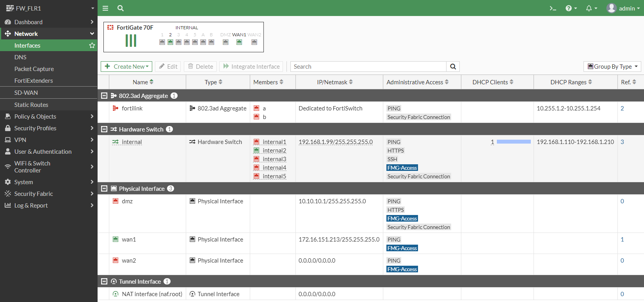The image size is (644, 302).
Task: Select the dmz interface row
Action: coord(370,214)
